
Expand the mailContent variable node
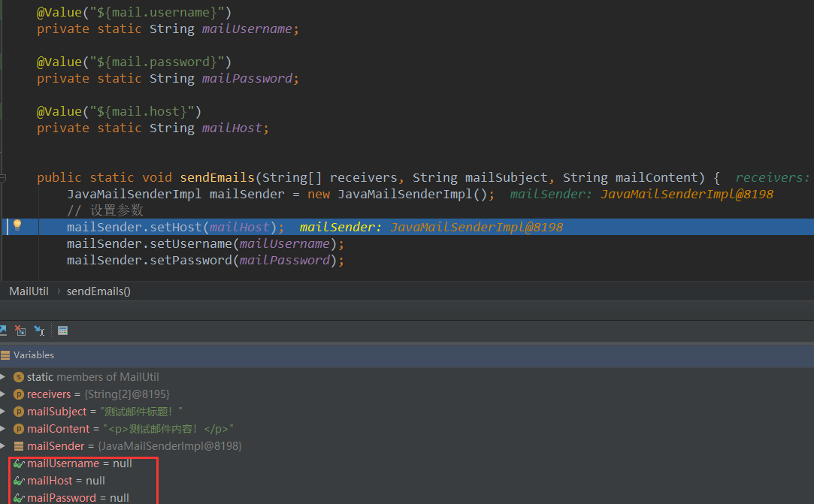[x=3, y=429]
